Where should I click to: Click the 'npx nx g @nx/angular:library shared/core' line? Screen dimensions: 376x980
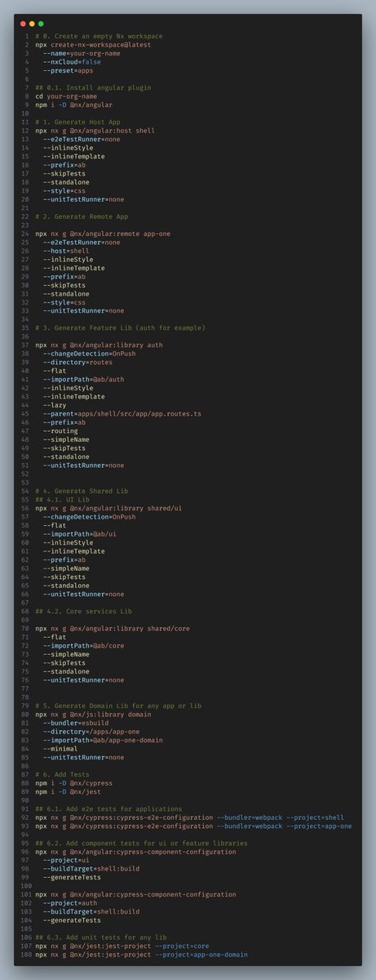(113, 628)
